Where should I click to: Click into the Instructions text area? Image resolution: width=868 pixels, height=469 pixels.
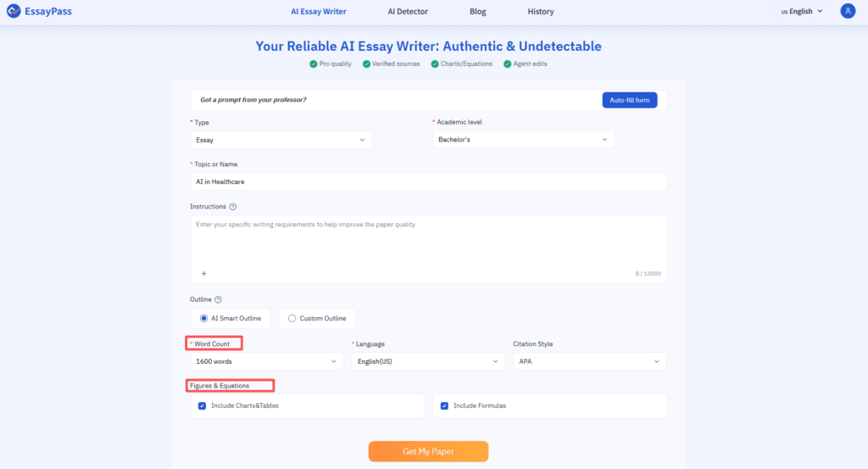pos(428,249)
